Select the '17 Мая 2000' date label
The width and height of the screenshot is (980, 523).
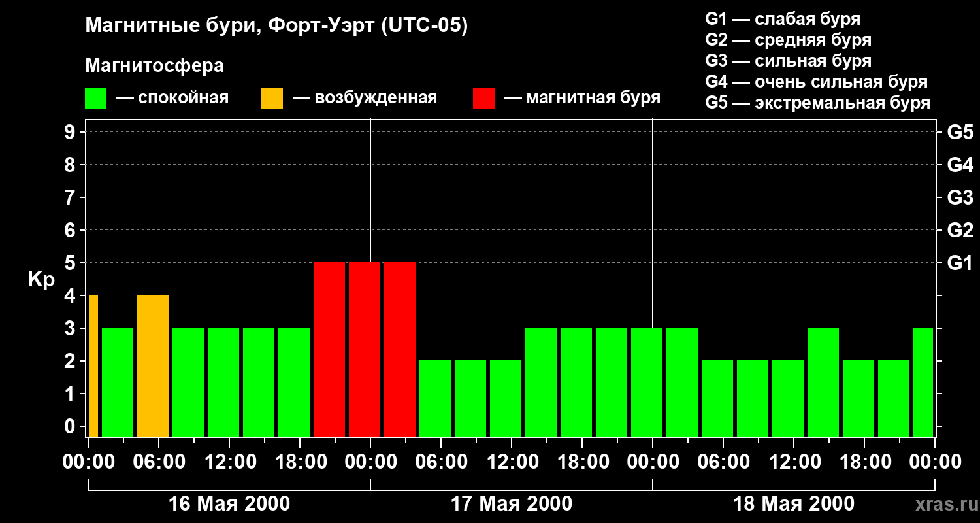click(x=512, y=503)
